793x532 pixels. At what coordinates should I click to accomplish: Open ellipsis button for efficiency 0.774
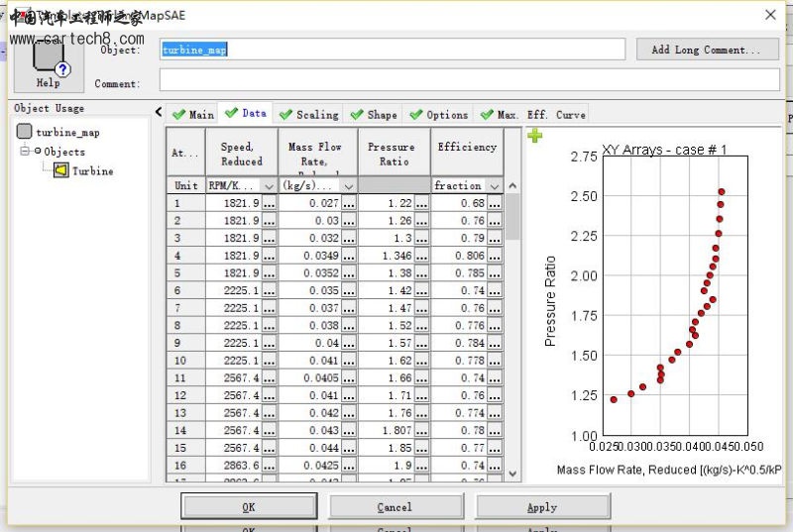click(x=495, y=413)
